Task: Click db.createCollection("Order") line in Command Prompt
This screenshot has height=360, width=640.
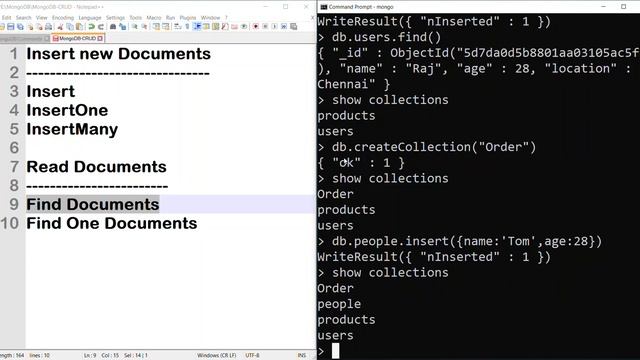Action: 427,147
